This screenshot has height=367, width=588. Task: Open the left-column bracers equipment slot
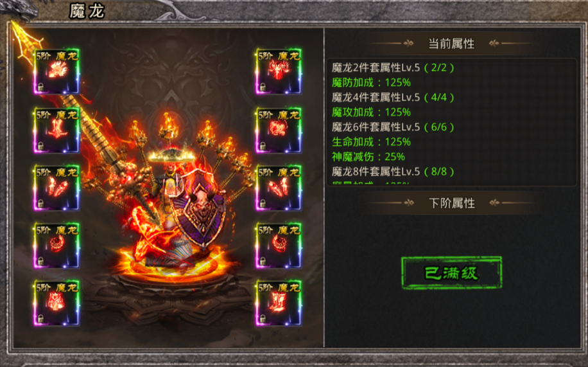[56, 188]
